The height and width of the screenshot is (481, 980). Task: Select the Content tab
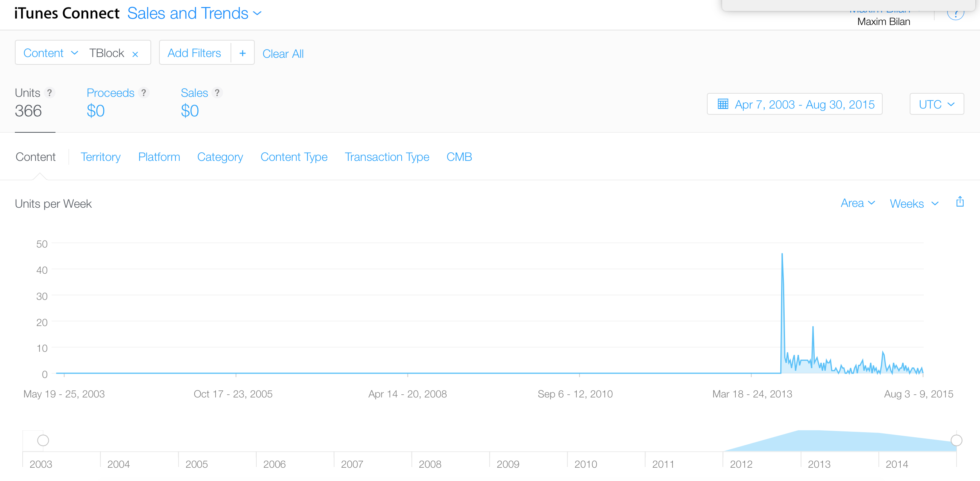point(36,157)
